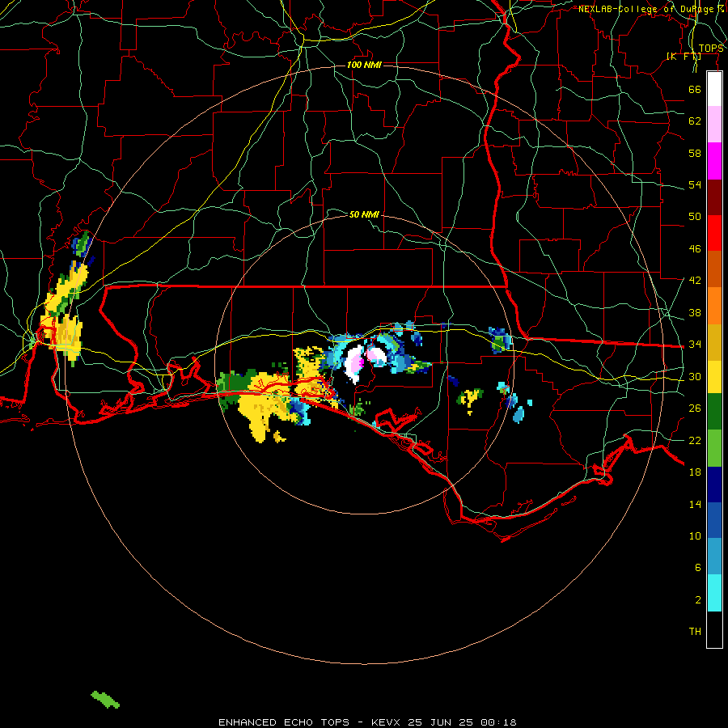Click the 46 legend value
This screenshot has width=728, height=728.
(x=695, y=248)
